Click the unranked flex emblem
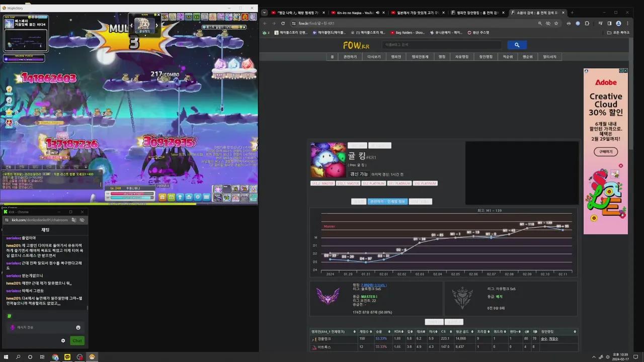The image size is (644, 362). (x=462, y=298)
